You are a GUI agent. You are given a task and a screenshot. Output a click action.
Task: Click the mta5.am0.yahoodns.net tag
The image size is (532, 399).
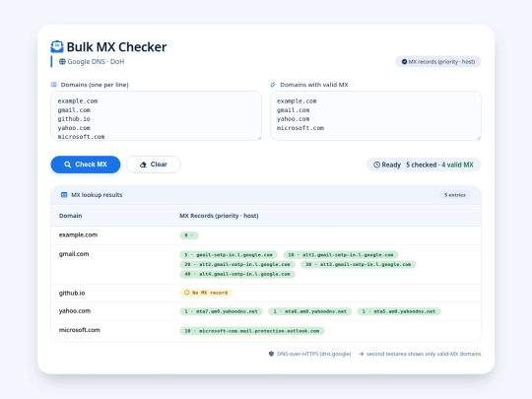pyautogui.click(x=399, y=311)
